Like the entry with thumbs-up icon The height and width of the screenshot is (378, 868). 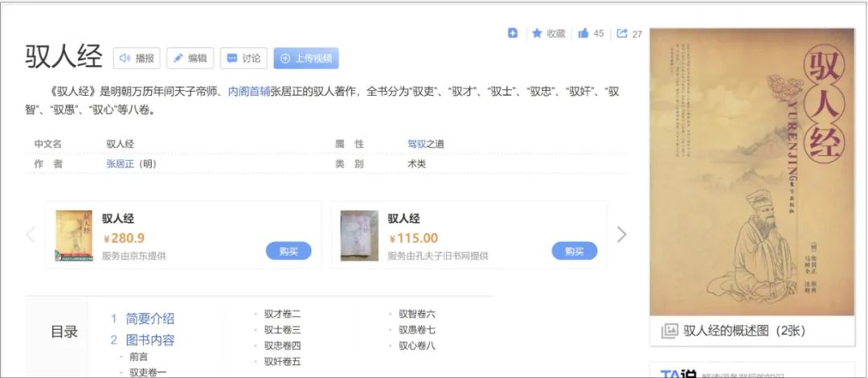pos(583,33)
